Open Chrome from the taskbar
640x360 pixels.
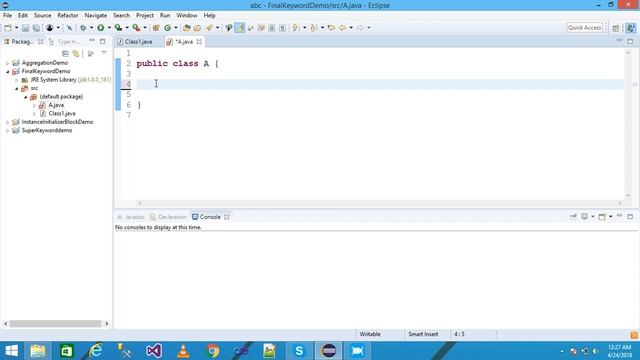(212, 351)
